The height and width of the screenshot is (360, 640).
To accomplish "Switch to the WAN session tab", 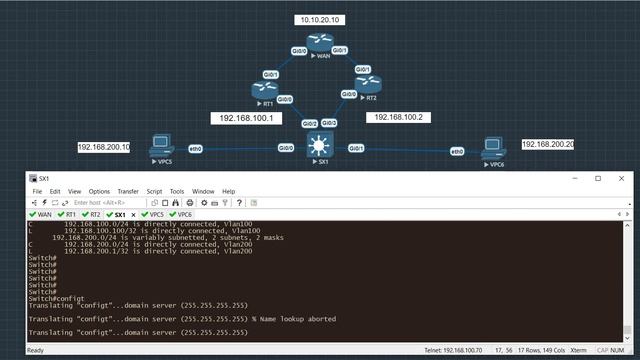I will 40,215.
